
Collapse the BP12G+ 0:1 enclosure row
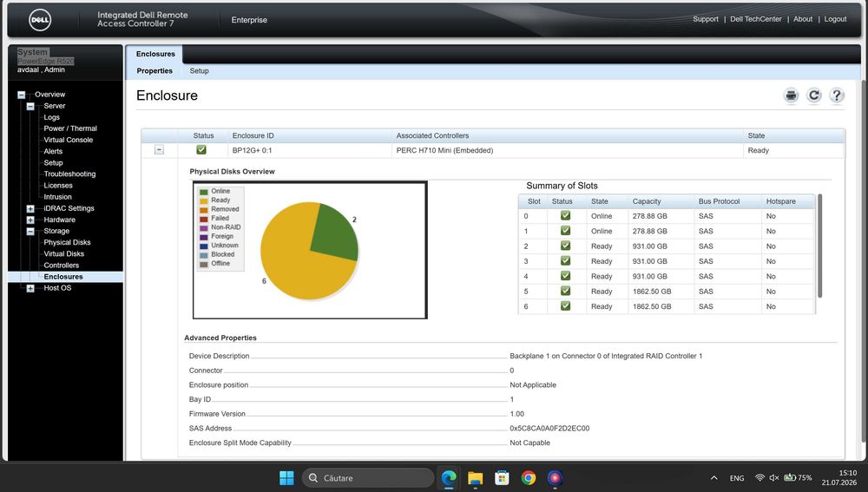(159, 150)
